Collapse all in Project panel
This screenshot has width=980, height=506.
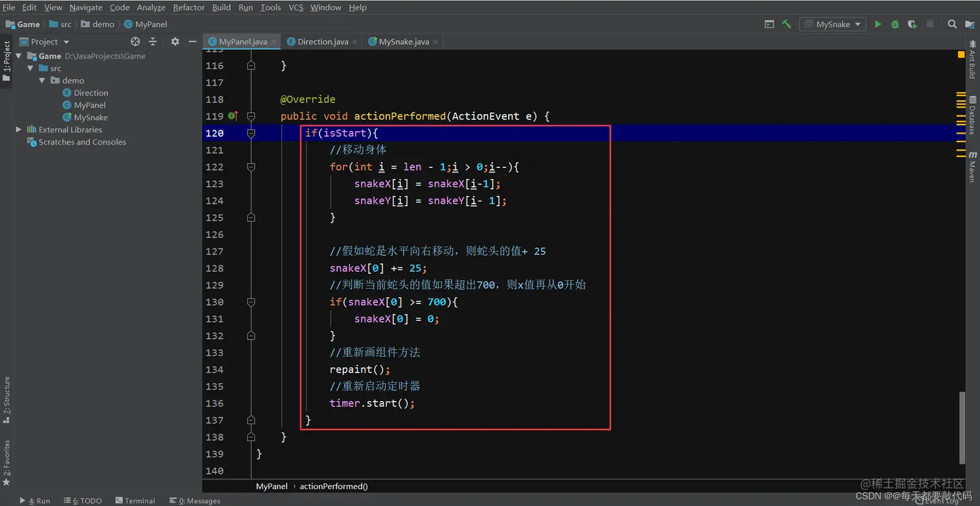(153, 42)
